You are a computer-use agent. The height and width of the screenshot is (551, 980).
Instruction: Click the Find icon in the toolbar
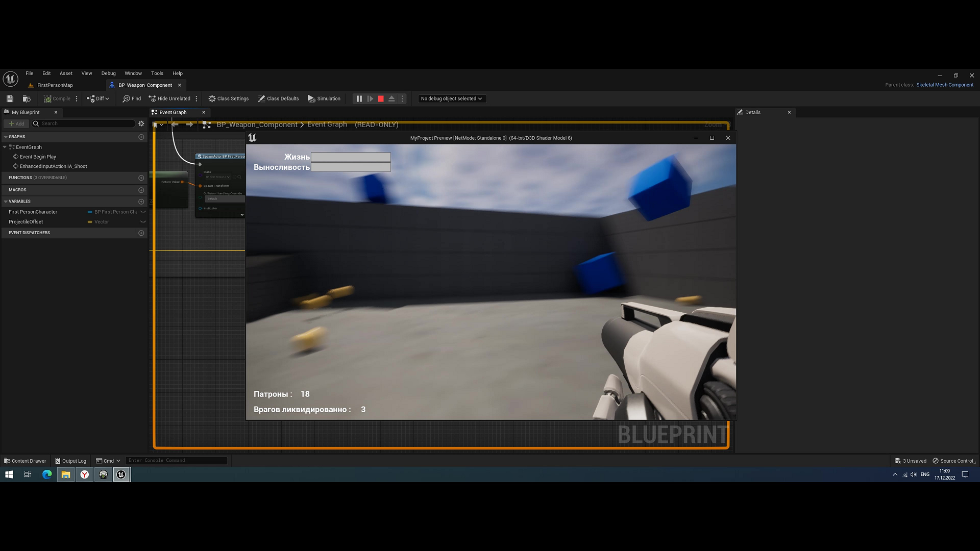pos(132,98)
